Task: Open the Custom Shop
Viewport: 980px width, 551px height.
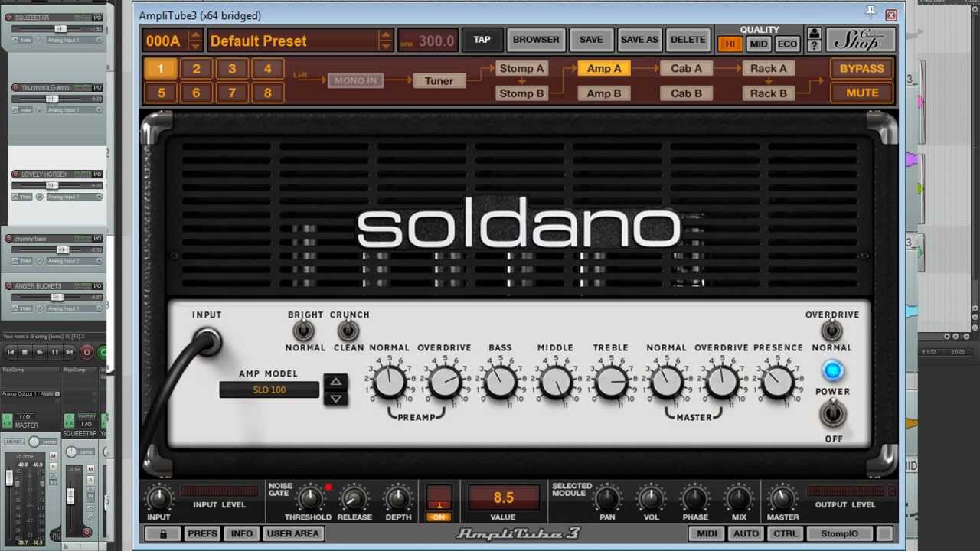Action: pos(861,40)
